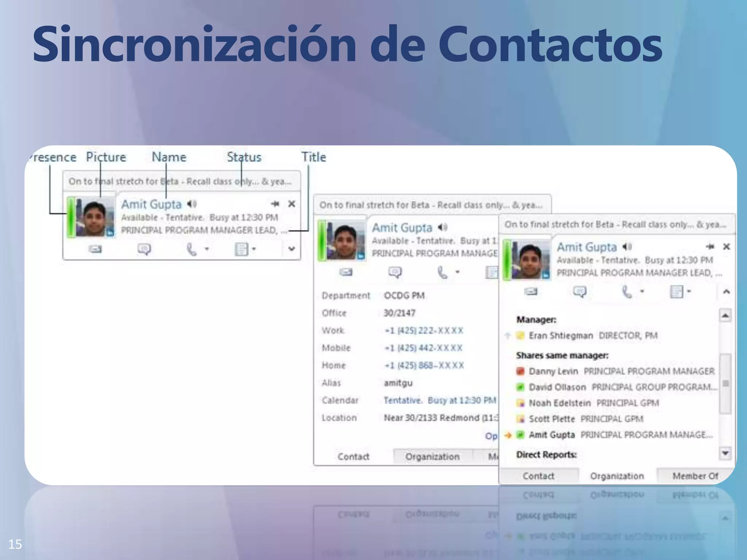Click email icon in left contact card
The image size is (747, 560).
(x=95, y=249)
